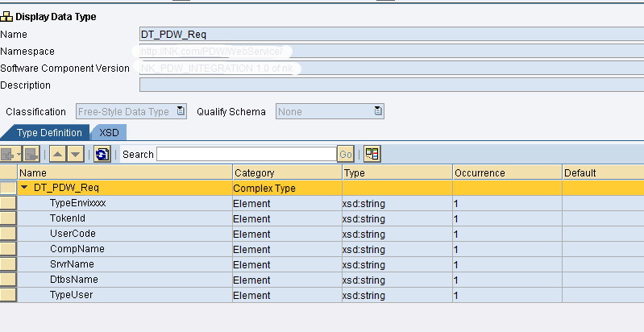The image size is (644, 332).
Task: Click the SrvrName element in the tree
Action: click(x=72, y=264)
